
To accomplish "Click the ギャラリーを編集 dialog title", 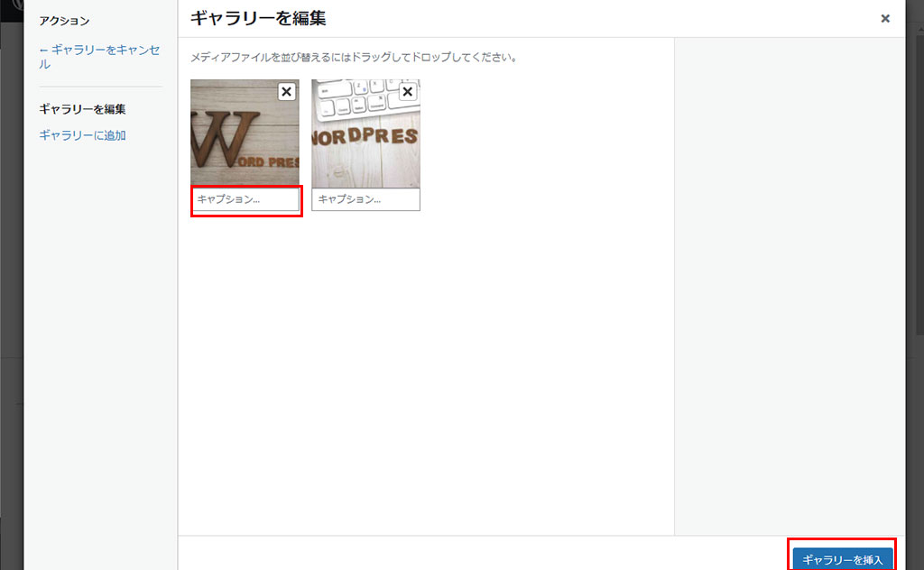I will pos(257,18).
